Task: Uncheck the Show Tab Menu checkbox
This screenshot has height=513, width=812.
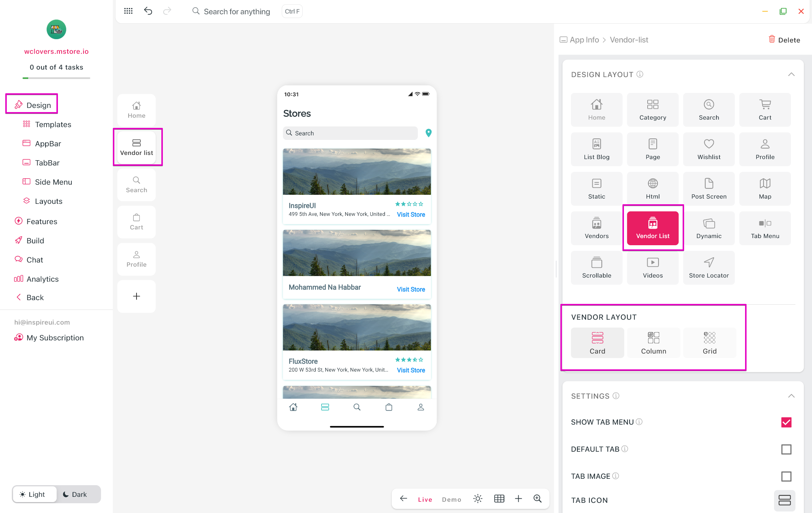Action: pyautogui.click(x=786, y=422)
